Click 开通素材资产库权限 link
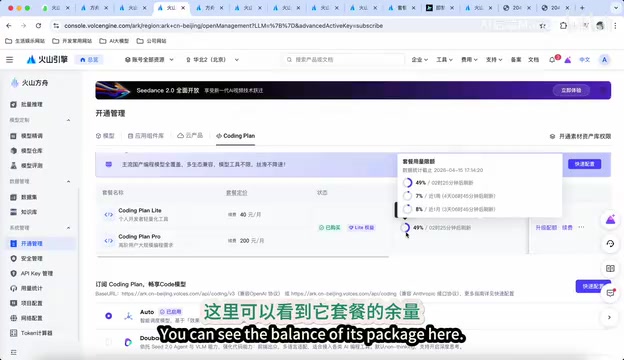624x360 pixels. click(580, 136)
